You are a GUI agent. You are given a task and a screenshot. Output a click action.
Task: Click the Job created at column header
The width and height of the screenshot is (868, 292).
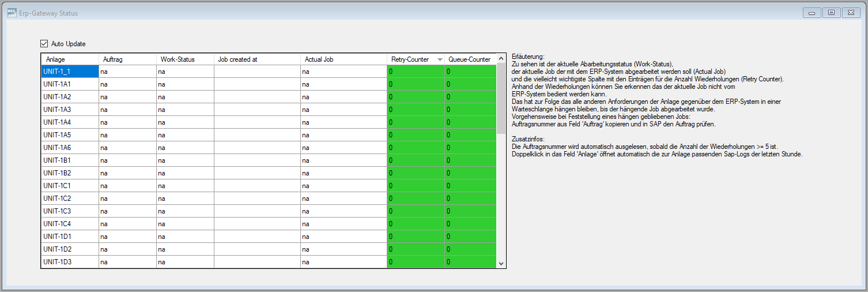click(x=256, y=59)
